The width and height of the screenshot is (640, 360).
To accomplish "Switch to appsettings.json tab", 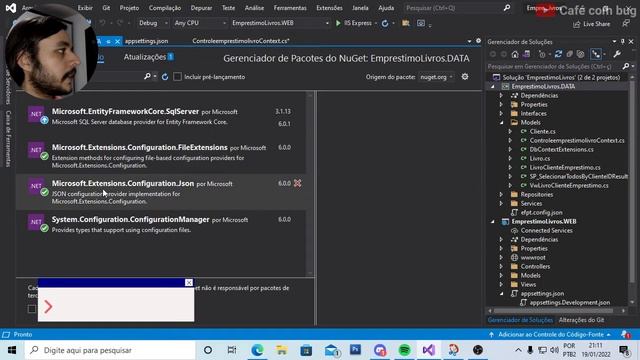I will (x=146, y=41).
